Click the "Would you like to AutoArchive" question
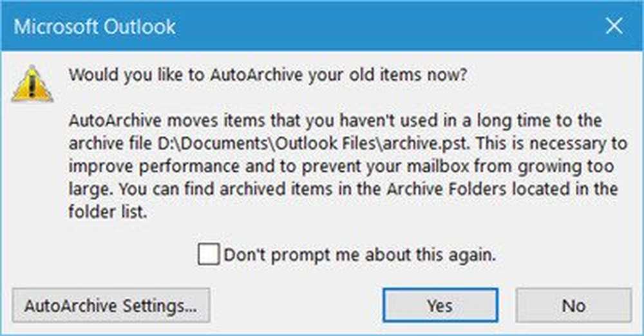Viewport: 644px width, 336px height. 267,74
